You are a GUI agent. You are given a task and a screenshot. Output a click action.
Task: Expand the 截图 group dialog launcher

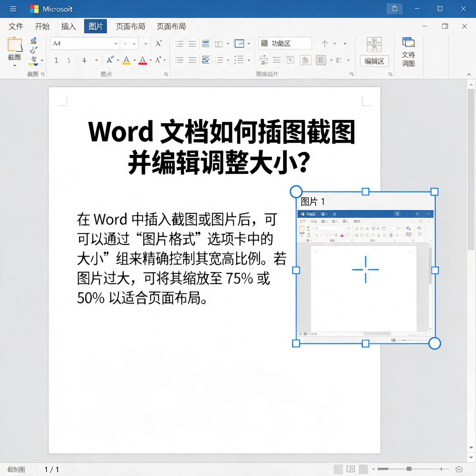click(42, 74)
